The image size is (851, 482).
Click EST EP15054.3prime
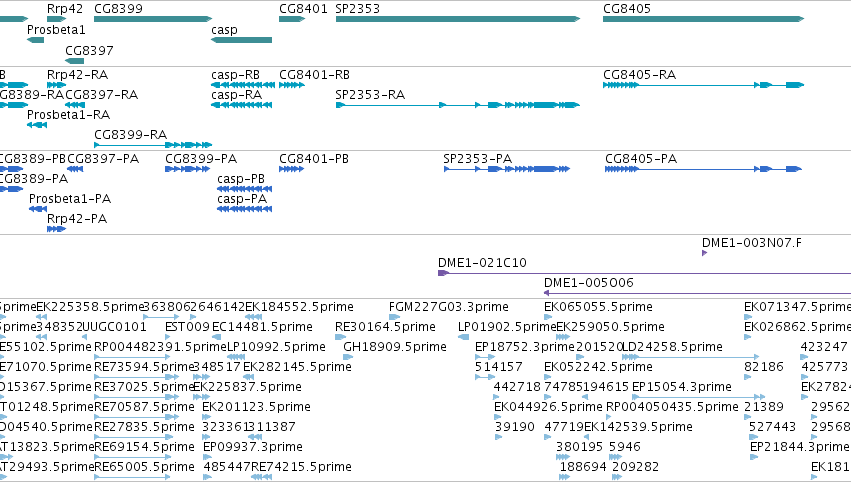682,388
